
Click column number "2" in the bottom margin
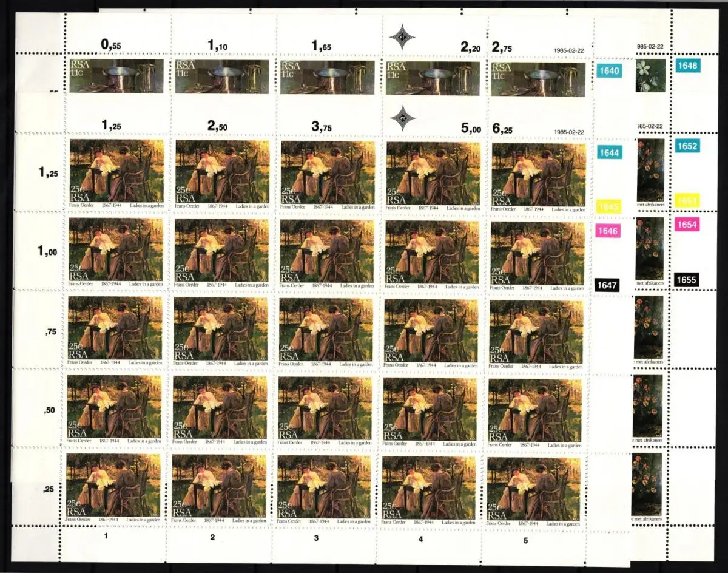coord(212,537)
